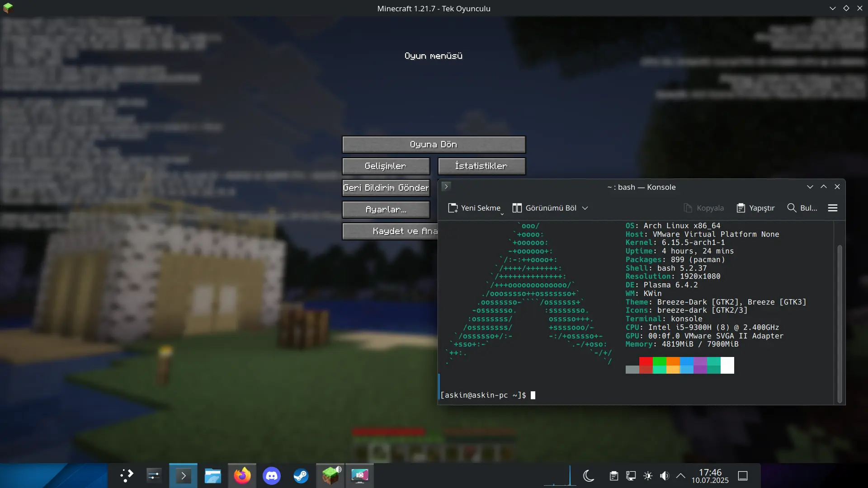Click the "Shell: bash 5.2.37" line
Image resolution: width=868 pixels, height=488 pixels.
click(x=666, y=268)
